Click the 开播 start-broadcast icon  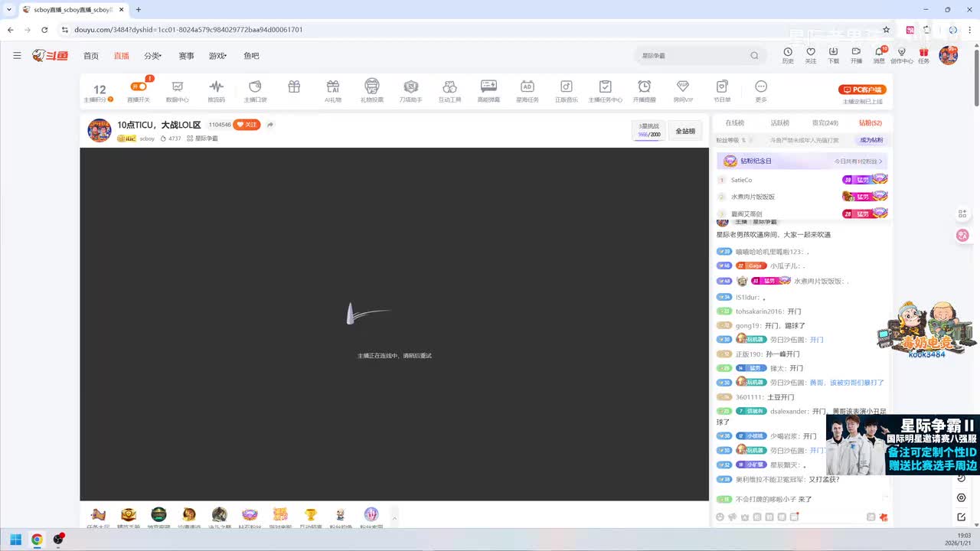[856, 55]
